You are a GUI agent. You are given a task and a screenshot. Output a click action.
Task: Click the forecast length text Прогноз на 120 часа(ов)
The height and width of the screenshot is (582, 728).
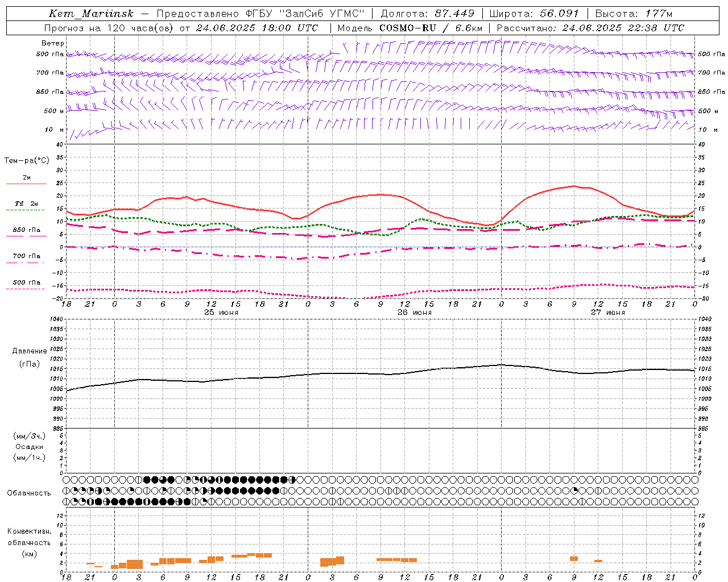pyautogui.click(x=110, y=28)
